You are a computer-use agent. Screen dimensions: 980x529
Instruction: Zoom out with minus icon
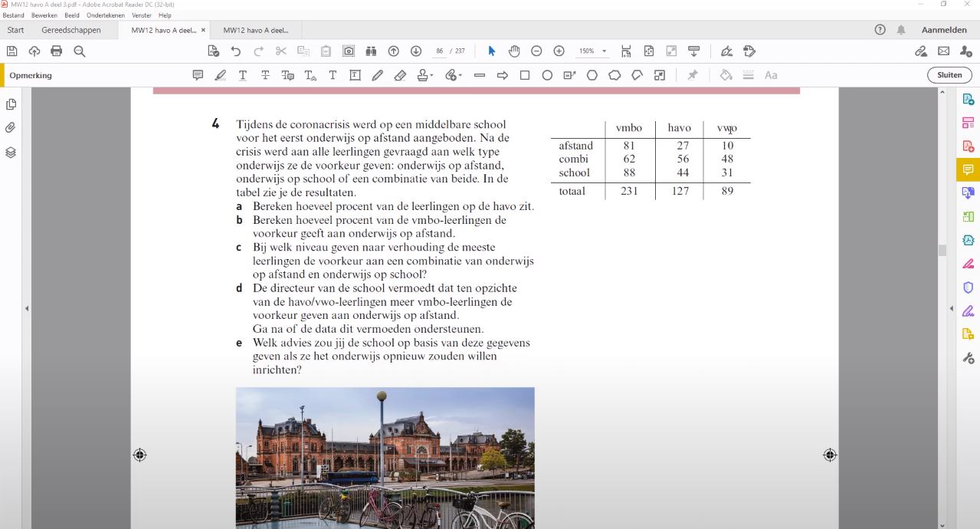536,51
